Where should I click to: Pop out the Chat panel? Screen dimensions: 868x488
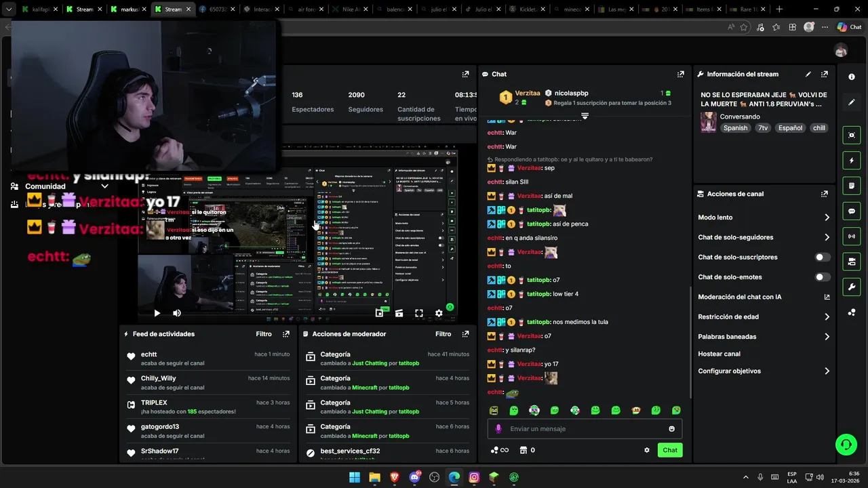pos(680,75)
